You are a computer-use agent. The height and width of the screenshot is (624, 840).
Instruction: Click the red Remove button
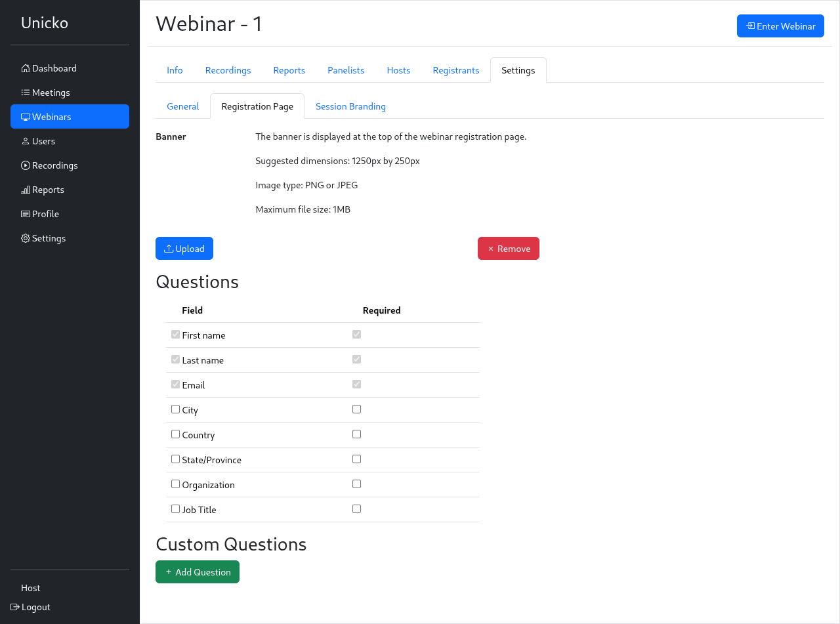pos(509,249)
